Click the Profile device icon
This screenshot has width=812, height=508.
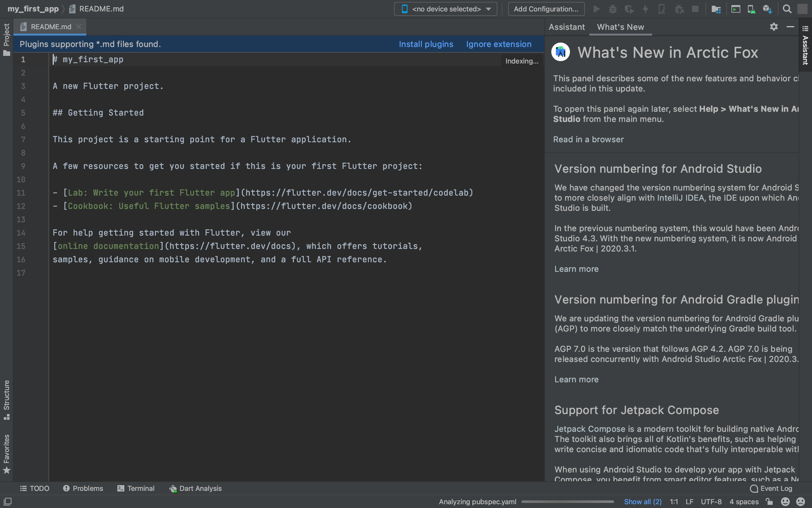tap(662, 9)
